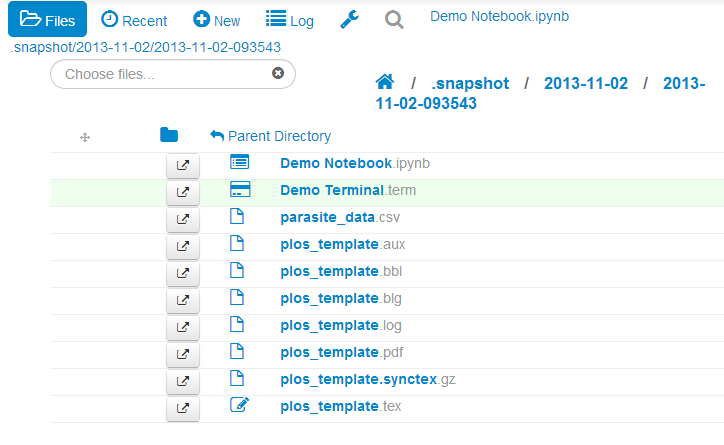Click the blue folder icon
Screen dimensions: 724x445
click(x=169, y=135)
